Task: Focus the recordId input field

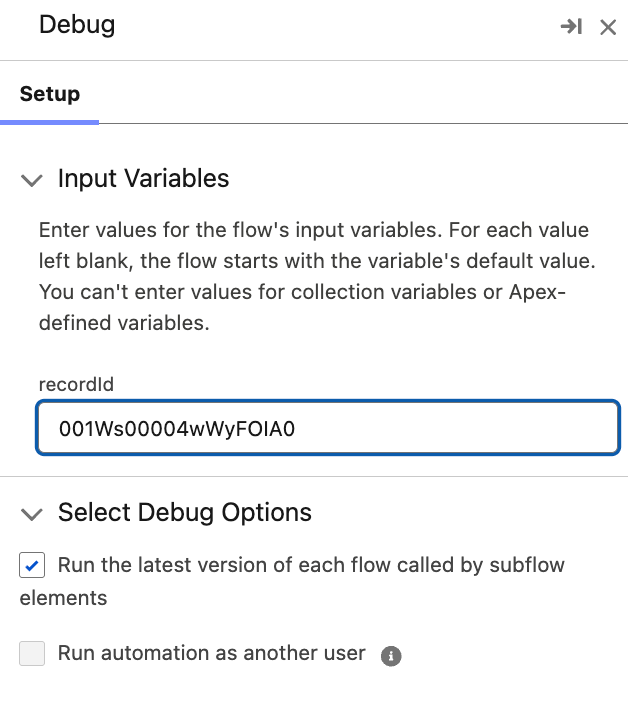Action: (x=327, y=429)
